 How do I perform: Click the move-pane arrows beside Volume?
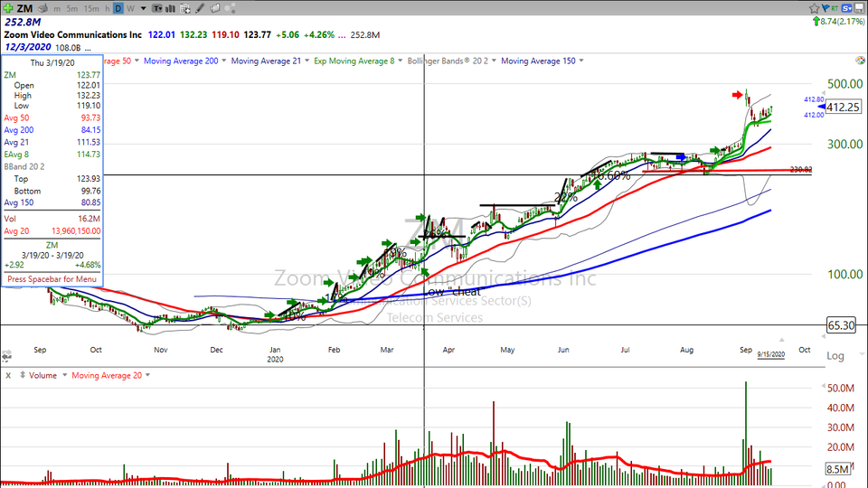click(x=23, y=375)
